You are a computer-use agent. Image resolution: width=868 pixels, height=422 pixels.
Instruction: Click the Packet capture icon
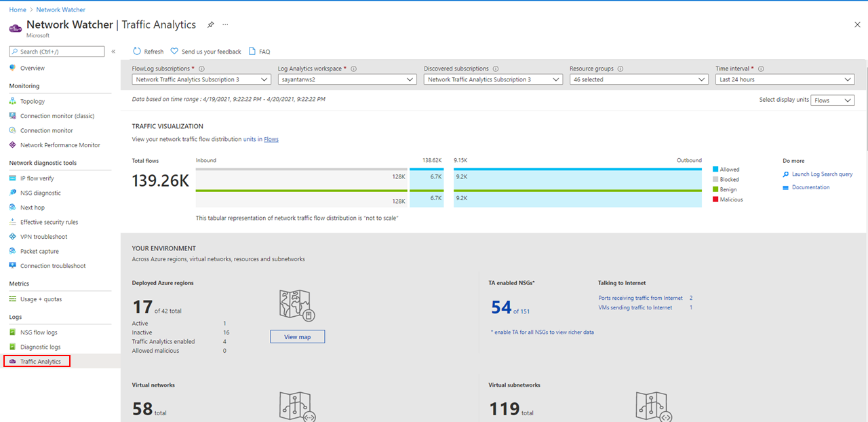(x=13, y=251)
